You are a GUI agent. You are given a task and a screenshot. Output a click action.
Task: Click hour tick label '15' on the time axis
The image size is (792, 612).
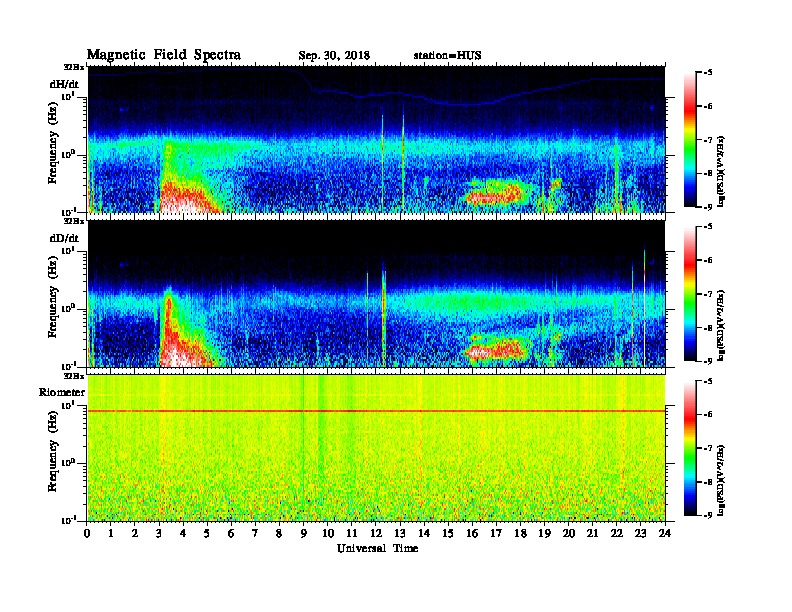448,534
